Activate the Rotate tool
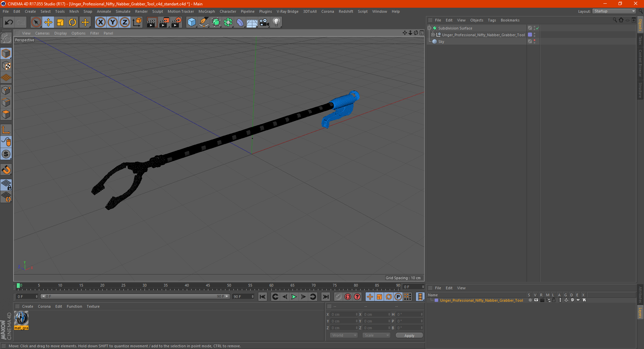Image resolution: width=644 pixels, height=349 pixels. coord(72,22)
